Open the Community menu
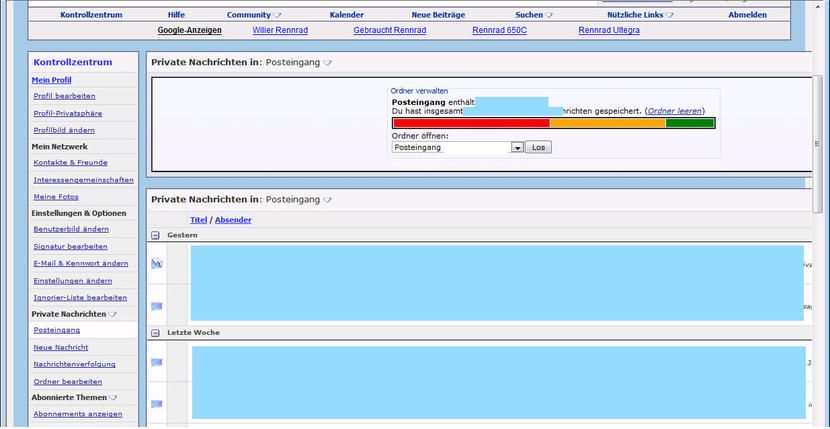The width and height of the screenshot is (830, 429). pyautogui.click(x=253, y=15)
